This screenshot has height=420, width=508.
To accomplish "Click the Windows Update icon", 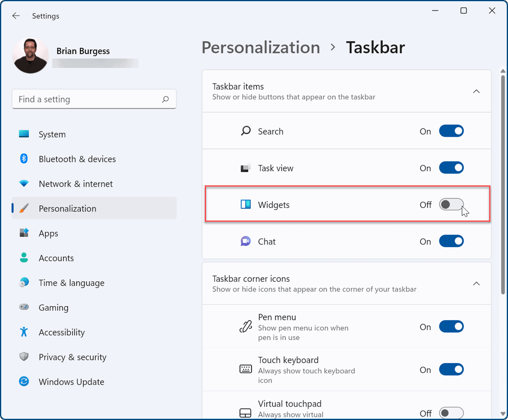I will coord(24,382).
